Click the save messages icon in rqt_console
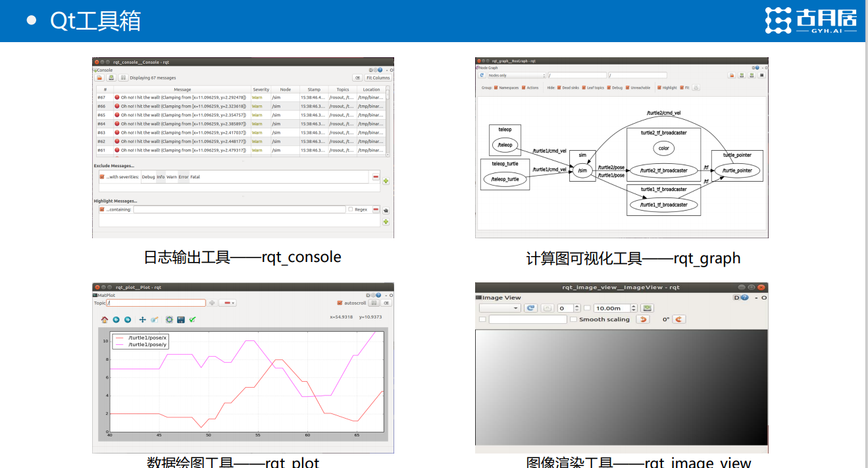Image resolution: width=868 pixels, height=468 pixels. [x=111, y=78]
